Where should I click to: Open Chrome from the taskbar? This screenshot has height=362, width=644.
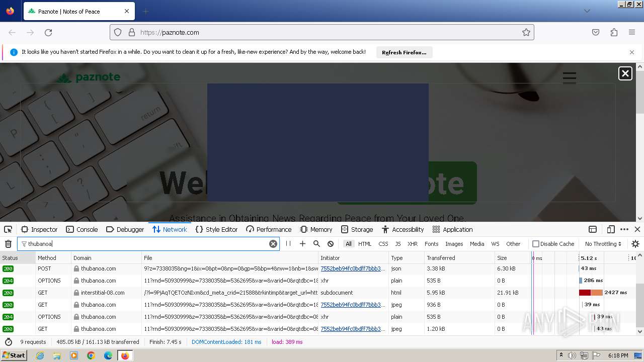(91, 355)
